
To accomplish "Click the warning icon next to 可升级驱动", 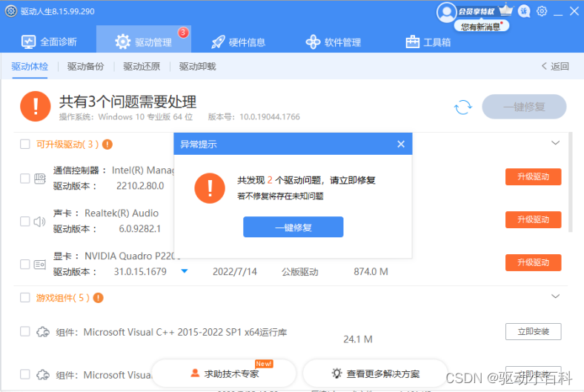I will (107, 144).
